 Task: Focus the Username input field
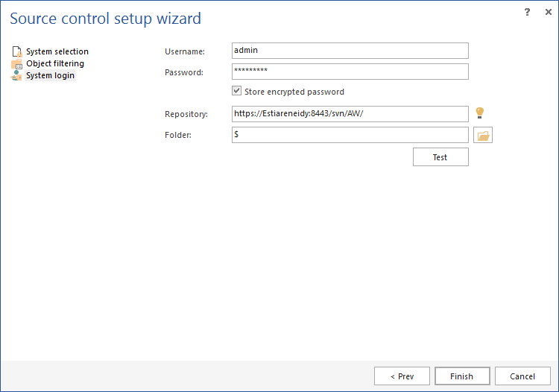350,51
